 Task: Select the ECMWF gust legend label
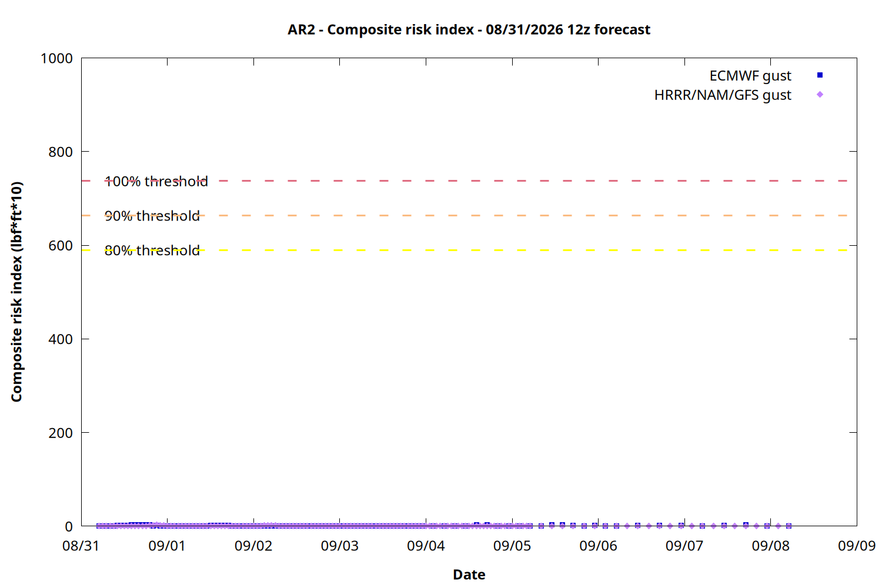pyautogui.click(x=750, y=76)
